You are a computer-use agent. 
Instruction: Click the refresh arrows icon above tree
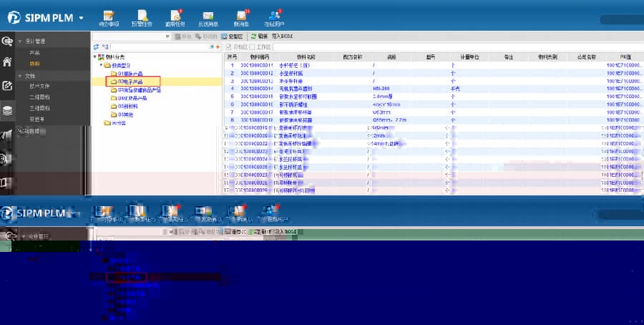point(96,47)
